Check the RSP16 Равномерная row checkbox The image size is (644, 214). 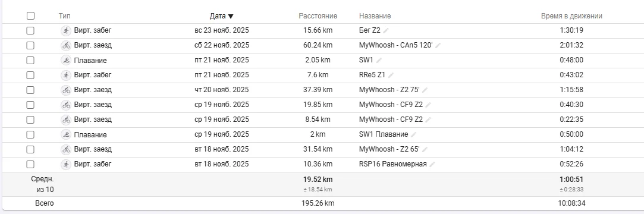click(30, 164)
